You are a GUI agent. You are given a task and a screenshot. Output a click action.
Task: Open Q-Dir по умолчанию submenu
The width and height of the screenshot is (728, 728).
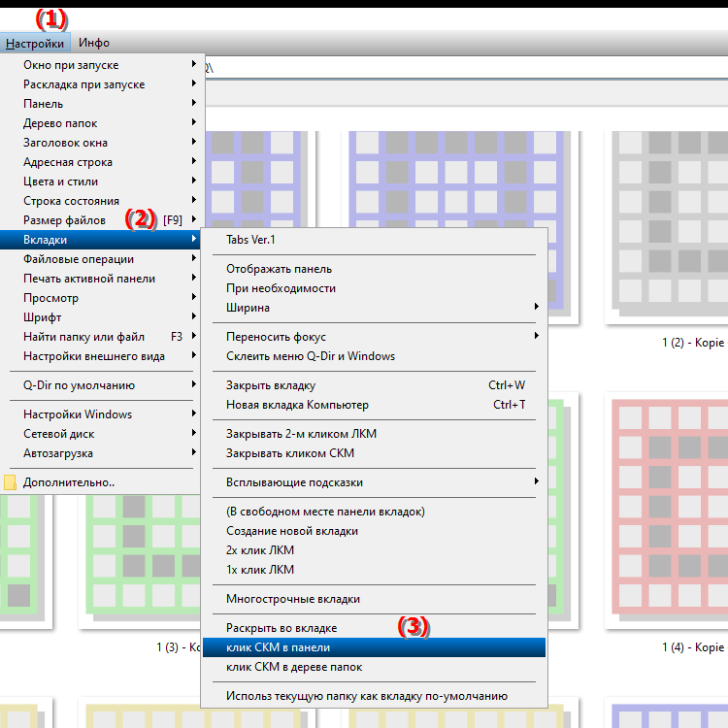101,385
